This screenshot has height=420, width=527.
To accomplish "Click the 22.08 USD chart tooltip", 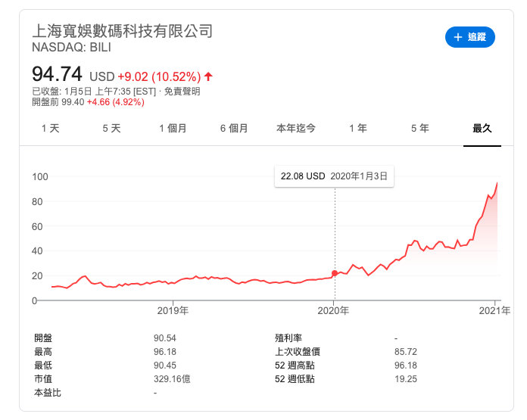I will (x=334, y=176).
